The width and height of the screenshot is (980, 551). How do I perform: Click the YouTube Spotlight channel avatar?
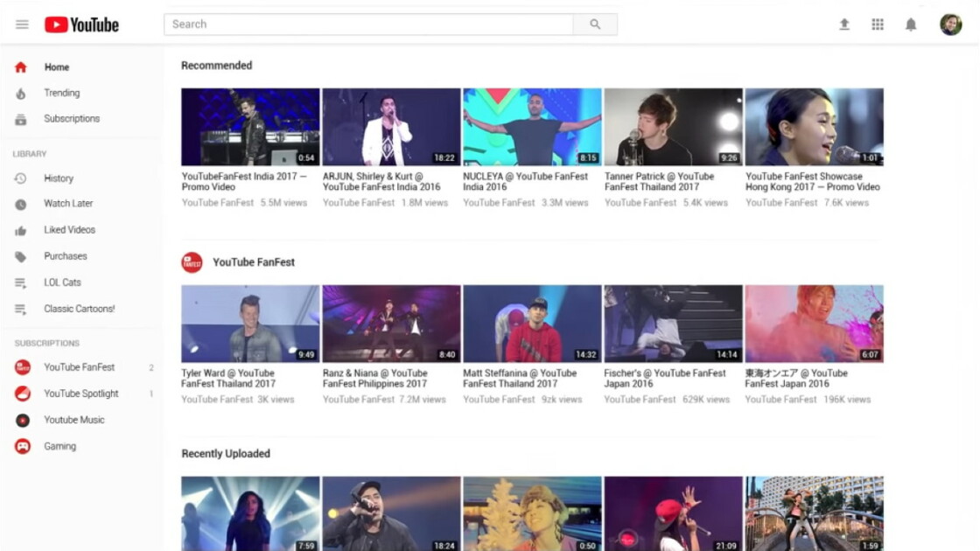click(23, 394)
